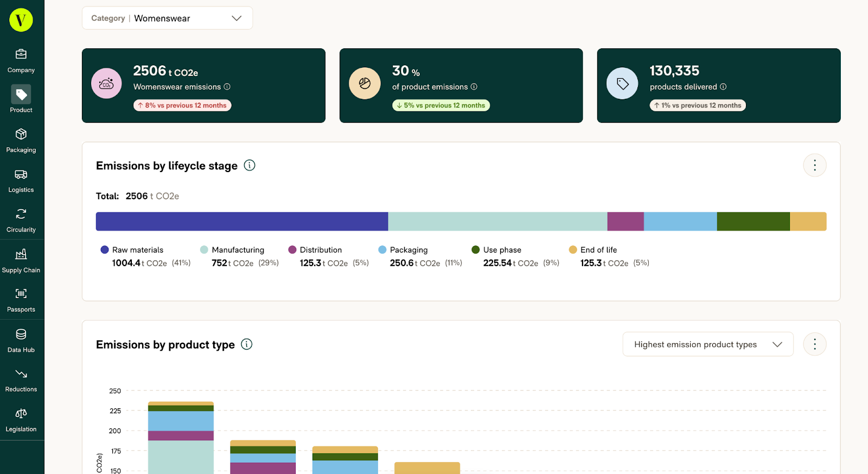Click the pink CO2 cloud icon
The height and width of the screenshot is (474, 868).
pos(106,83)
